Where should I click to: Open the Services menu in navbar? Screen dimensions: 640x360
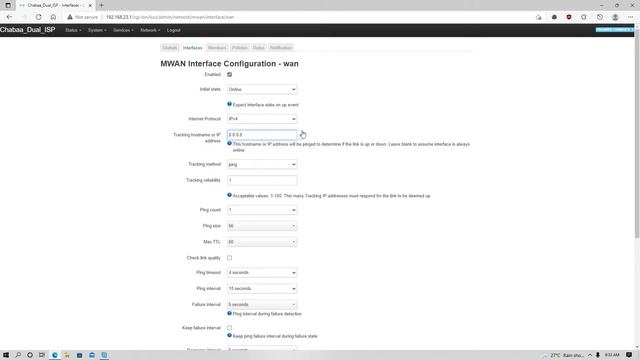pyautogui.click(x=123, y=30)
